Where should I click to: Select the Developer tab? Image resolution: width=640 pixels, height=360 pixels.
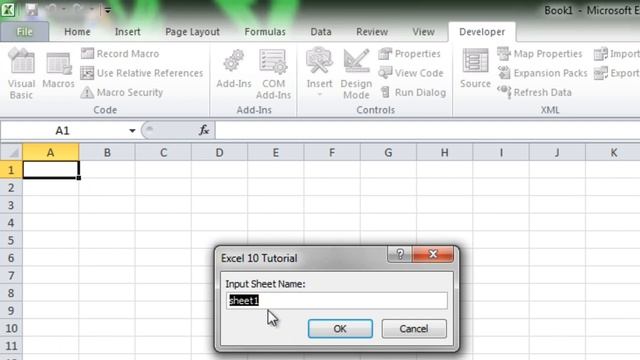click(482, 32)
